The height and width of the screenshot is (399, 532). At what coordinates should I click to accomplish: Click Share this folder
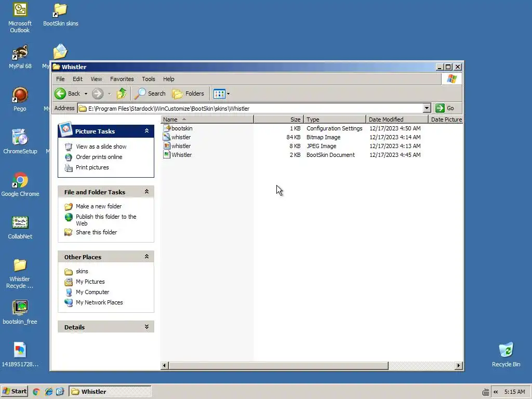[x=96, y=232]
